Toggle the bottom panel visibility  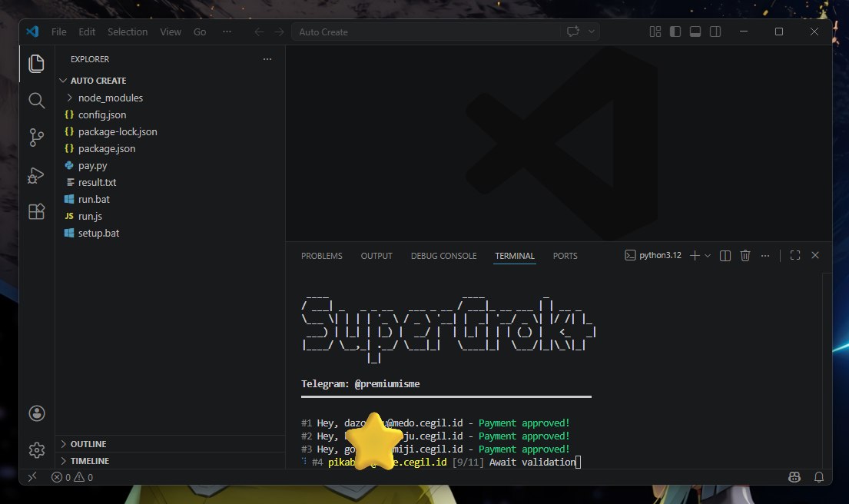(x=695, y=31)
